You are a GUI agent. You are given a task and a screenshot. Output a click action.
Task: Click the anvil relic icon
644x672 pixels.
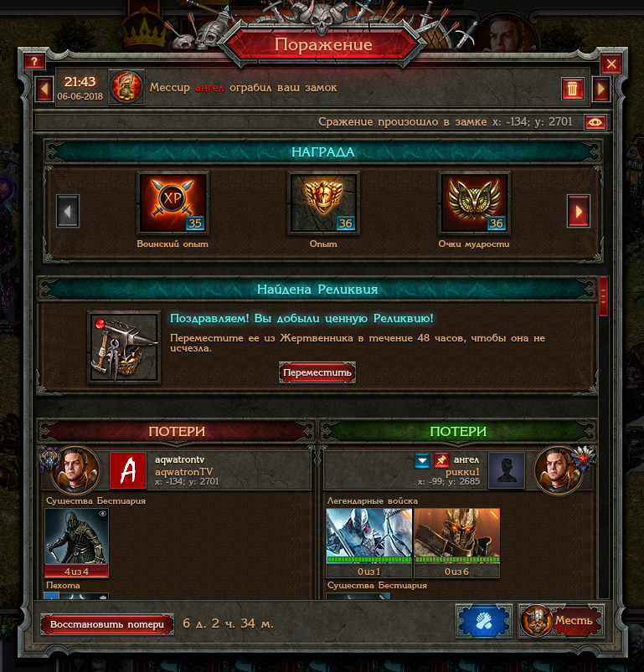click(x=124, y=347)
